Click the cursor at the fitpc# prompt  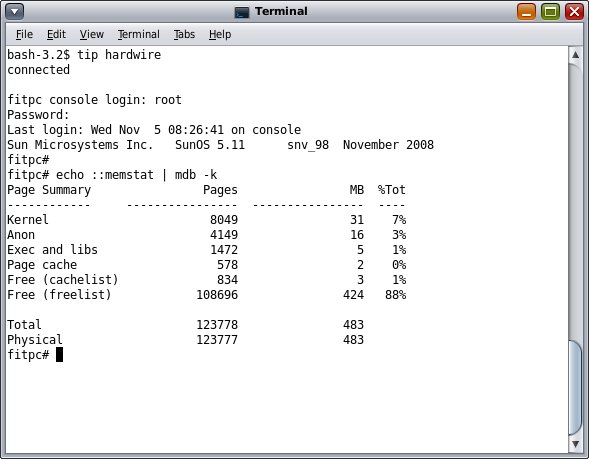(x=59, y=355)
